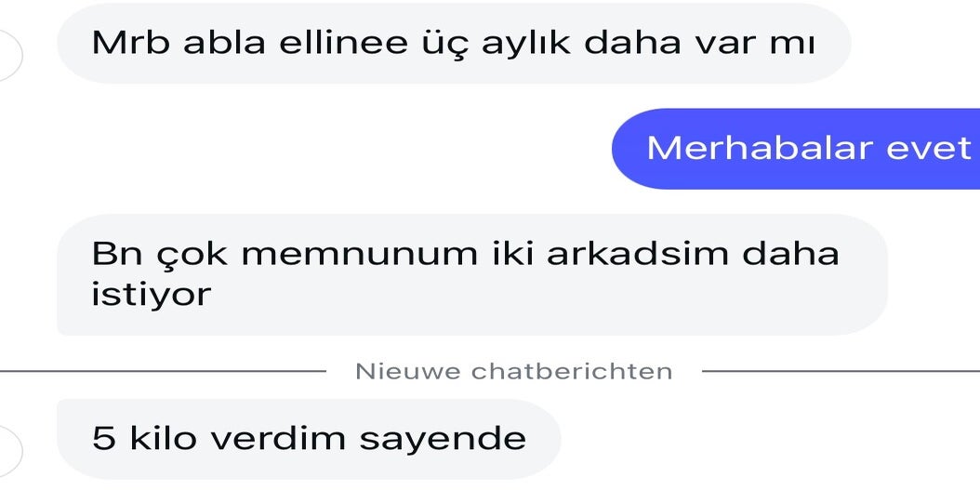The width and height of the screenshot is (980, 490).
Task: Click the word "istiyor" in the message
Action: click(x=152, y=295)
